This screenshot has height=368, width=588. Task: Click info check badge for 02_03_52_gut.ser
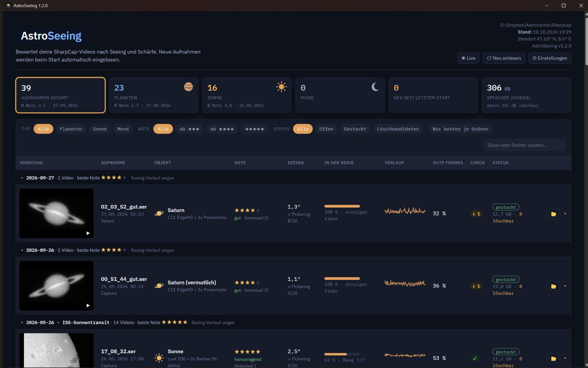point(476,214)
